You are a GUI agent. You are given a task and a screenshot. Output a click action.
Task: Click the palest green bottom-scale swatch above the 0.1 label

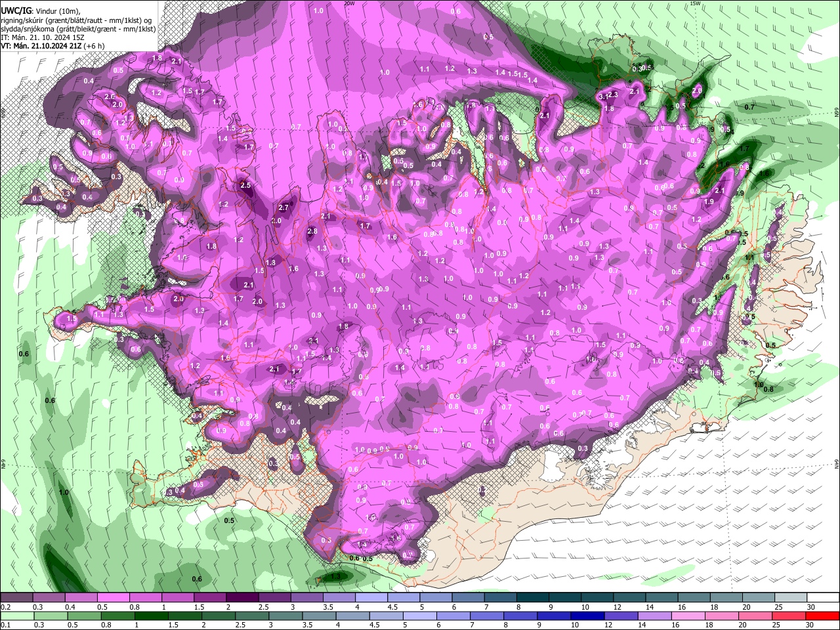pos(16,616)
